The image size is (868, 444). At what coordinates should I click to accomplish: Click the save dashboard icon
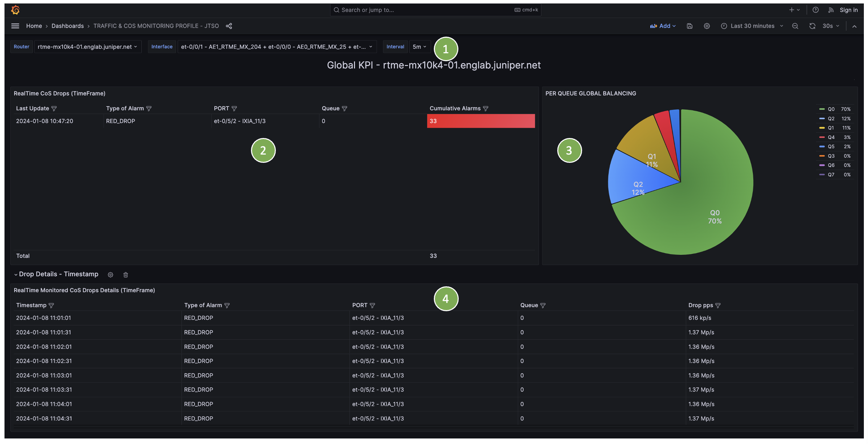pos(690,26)
